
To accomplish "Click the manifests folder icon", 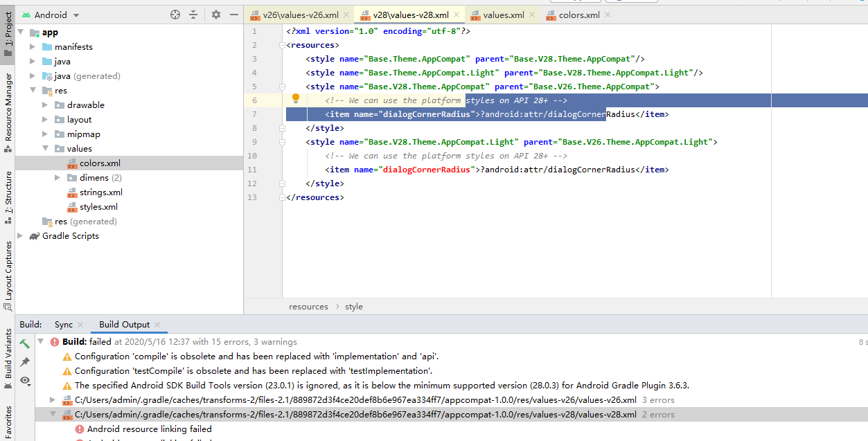I will coord(47,47).
